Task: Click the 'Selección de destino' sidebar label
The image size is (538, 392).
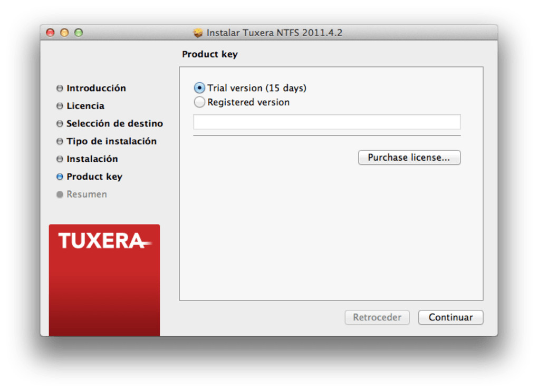Action: click(x=114, y=123)
